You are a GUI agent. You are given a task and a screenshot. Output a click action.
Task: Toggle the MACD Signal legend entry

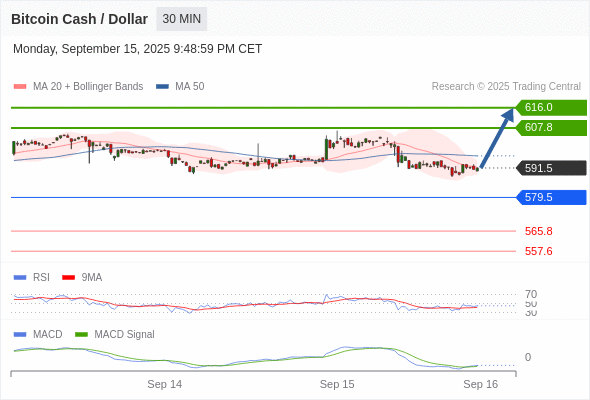point(115,334)
